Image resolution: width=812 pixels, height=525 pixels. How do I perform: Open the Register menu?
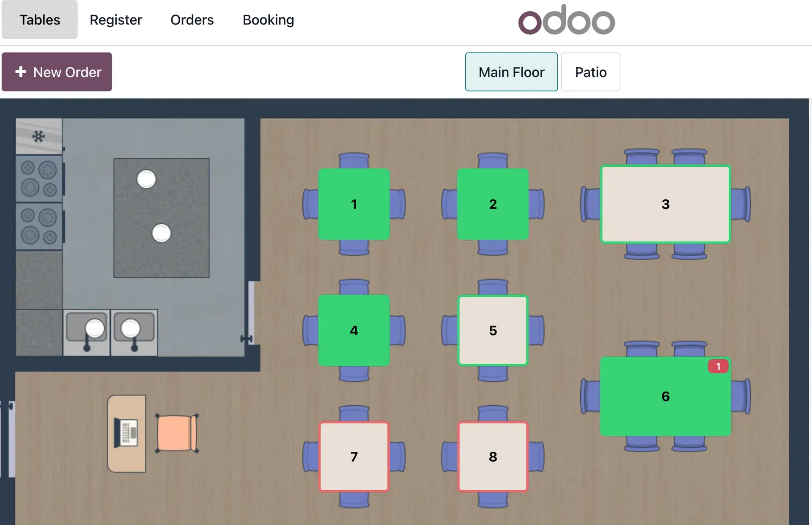point(116,20)
